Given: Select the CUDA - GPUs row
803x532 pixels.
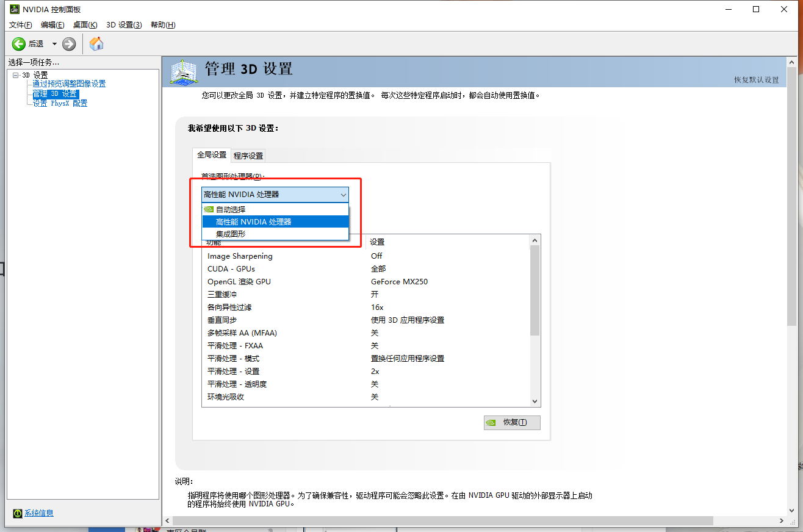Looking at the screenshot, I should pyautogui.click(x=365, y=269).
